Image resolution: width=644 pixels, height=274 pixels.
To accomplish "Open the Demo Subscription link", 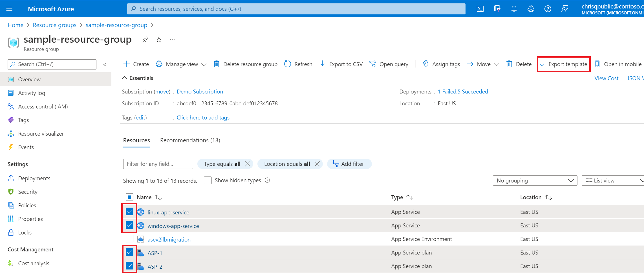I will point(200,92).
